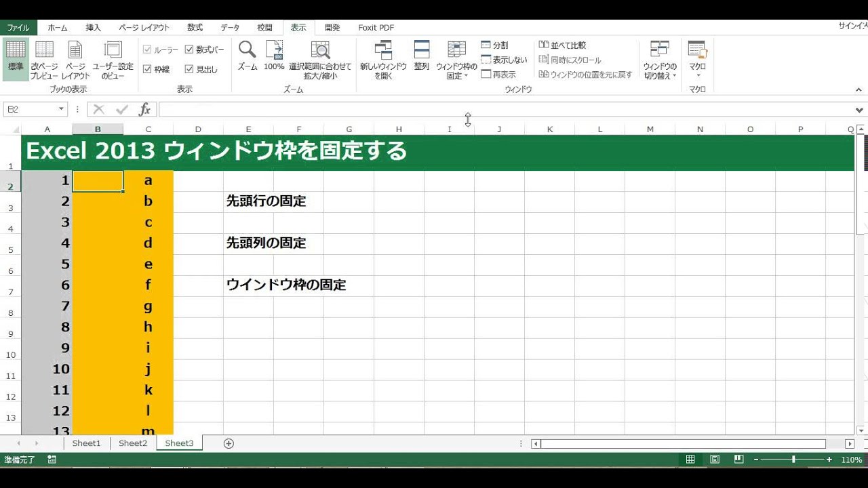Click inside the Name Box showing B2

click(x=31, y=109)
